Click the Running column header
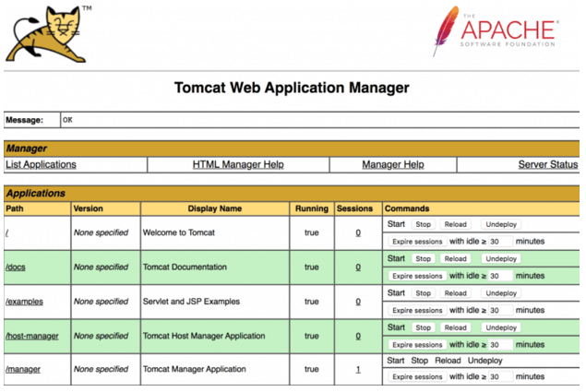586x392 pixels. [x=312, y=208]
